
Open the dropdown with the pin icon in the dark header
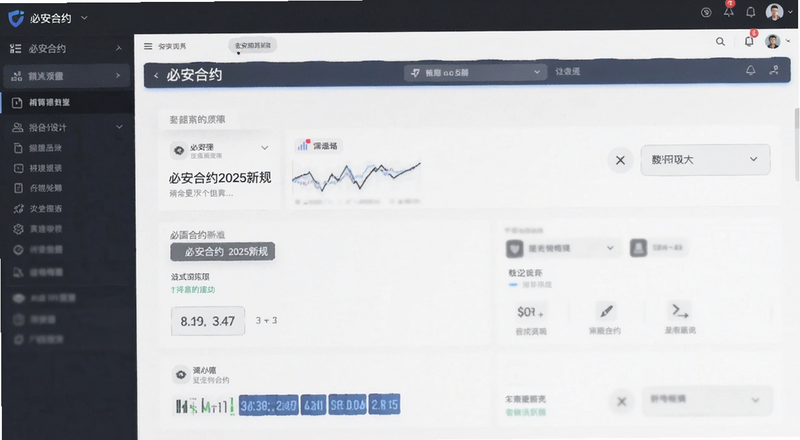(x=475, y=72)
